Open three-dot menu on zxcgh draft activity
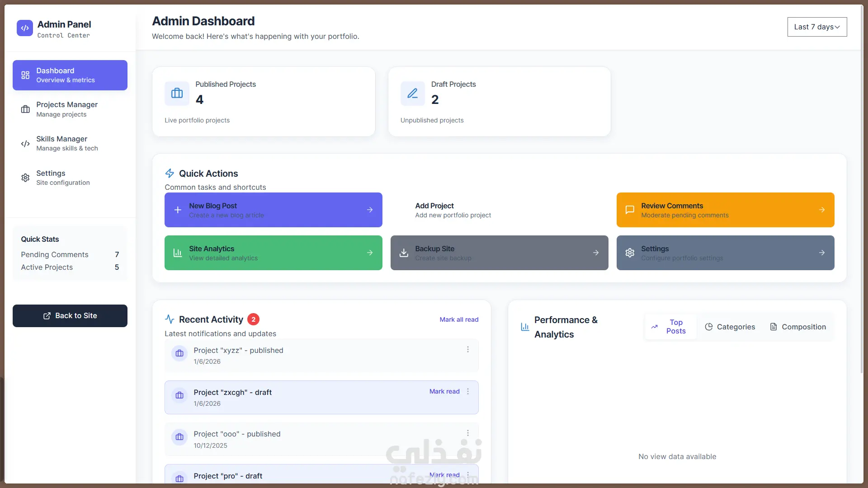Screen dimensions: 868x488 [x=468, y=391]
